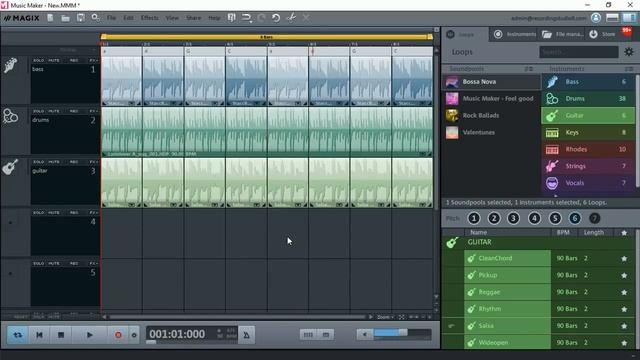Favorite the Reggae loop star

point(624,292)
